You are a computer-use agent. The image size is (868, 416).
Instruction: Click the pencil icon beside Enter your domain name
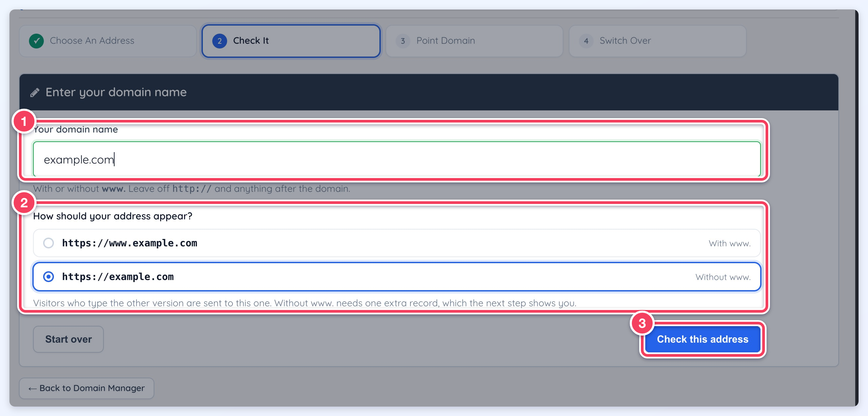click(x=35, y=93)
